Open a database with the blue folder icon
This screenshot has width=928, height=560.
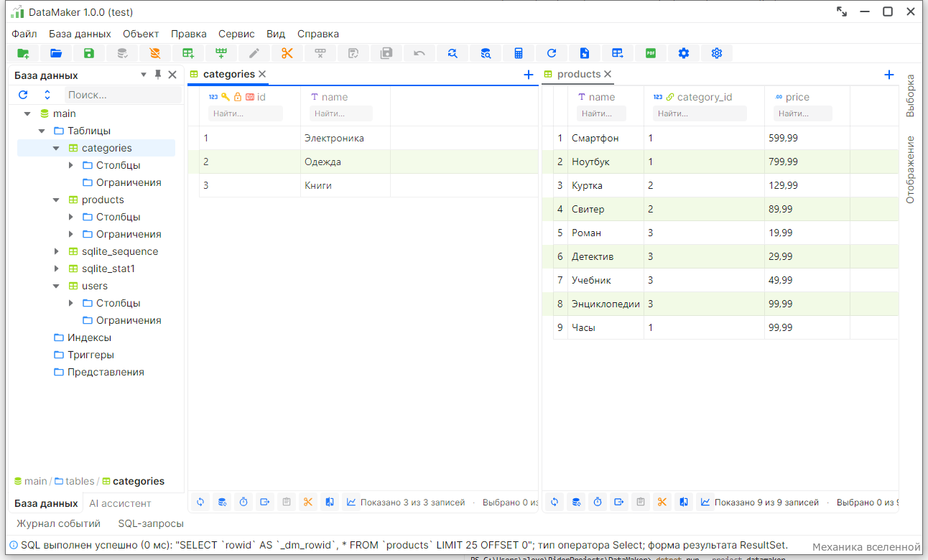tap(56, 53)
